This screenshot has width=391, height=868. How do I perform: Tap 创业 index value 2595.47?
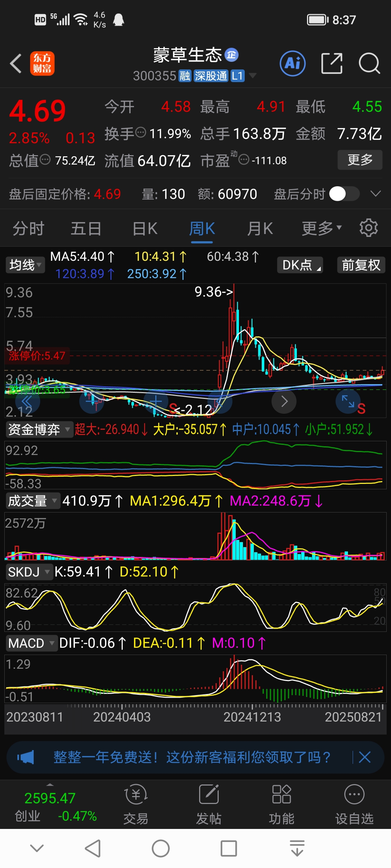(x=50, y=798)
